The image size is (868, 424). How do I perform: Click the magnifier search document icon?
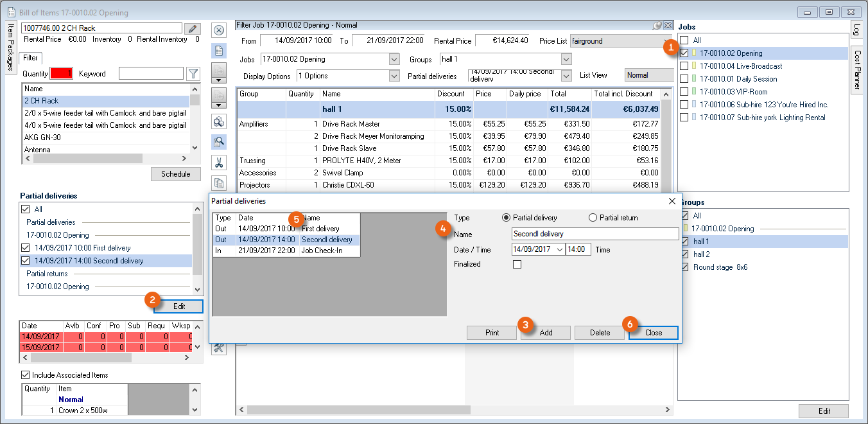pos(218,142)
